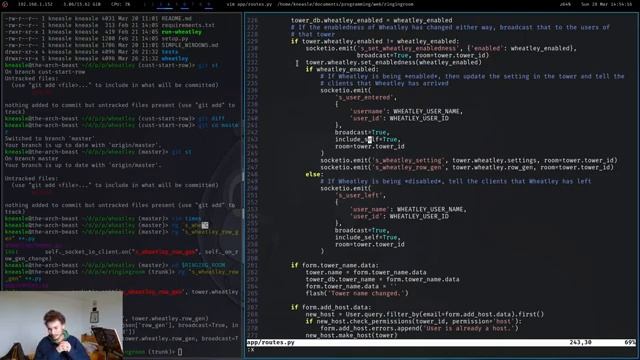The width and height of the screenshot is (640, 360).
Task: Click the flash('Tower name changed.') call
Action: click(x=357, y=293)
